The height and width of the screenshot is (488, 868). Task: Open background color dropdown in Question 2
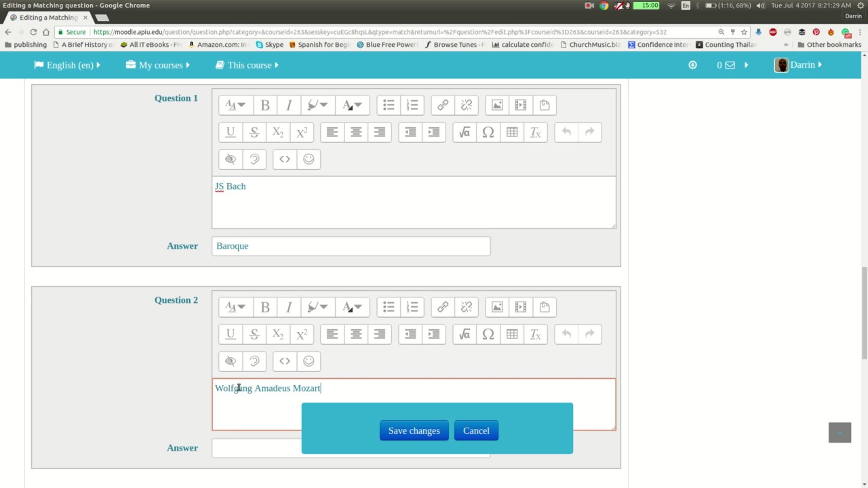click(x=317, y=307)
